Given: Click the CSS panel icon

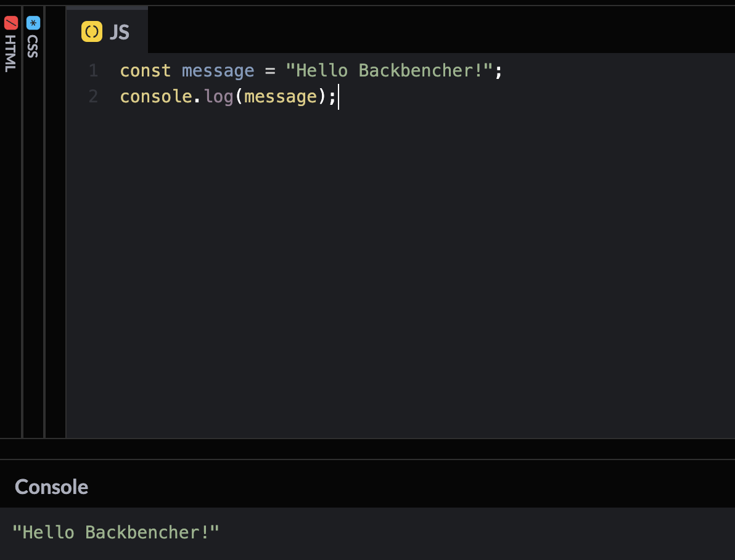Looking at the screenshot, I should tap(33, 23).
